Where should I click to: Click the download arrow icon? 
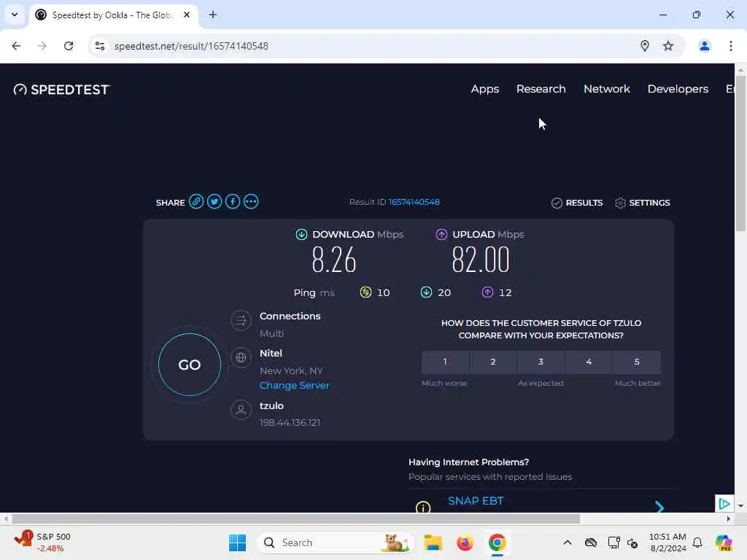point(301,234)
